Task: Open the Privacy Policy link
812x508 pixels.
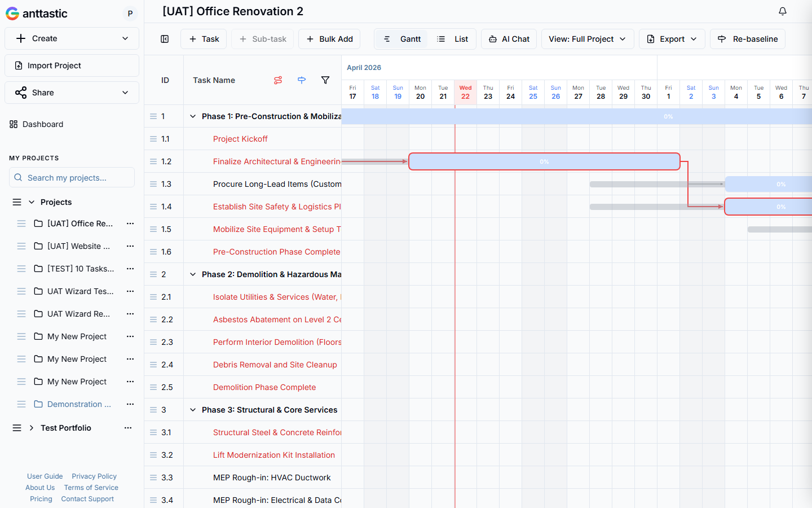Action: [94, 476]
